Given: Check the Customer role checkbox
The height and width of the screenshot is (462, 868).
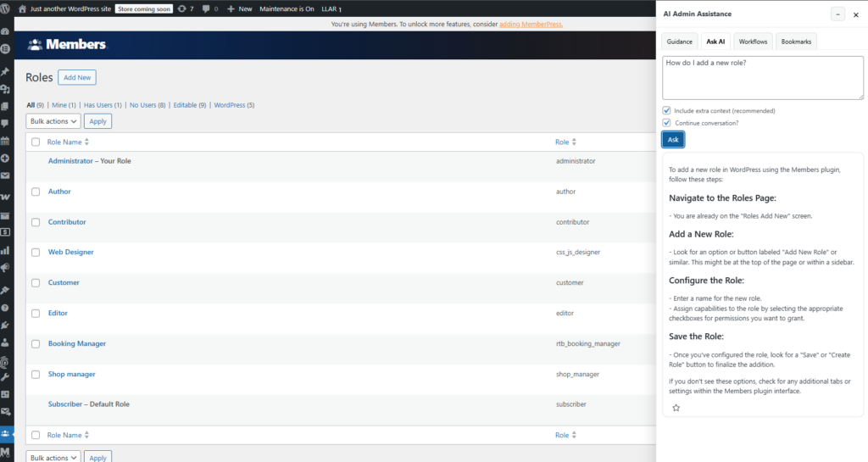Looking at the screenshot, I should pyautogui.click(x=36, y=283).
